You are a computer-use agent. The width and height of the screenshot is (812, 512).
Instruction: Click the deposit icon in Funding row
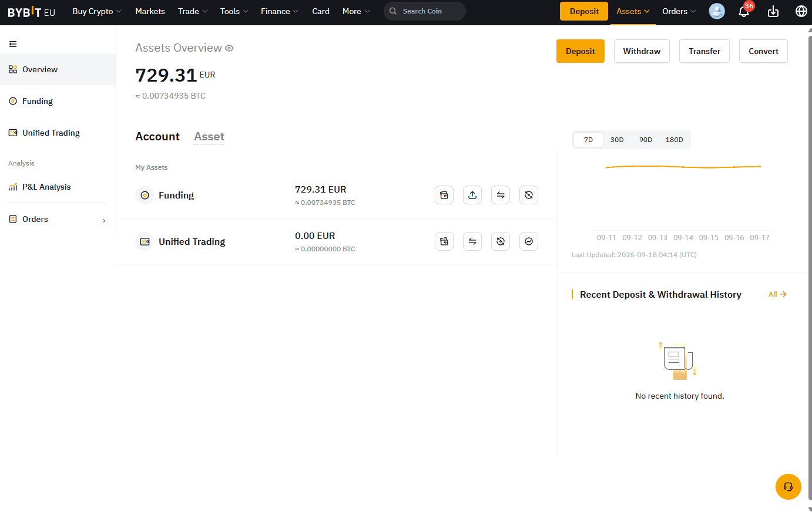click(x=444, y=195)
